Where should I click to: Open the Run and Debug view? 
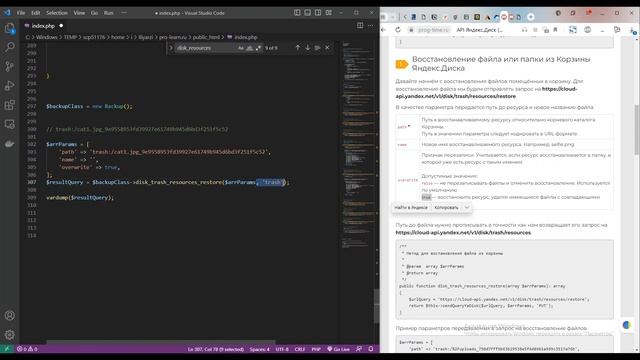[x=9, y=86]
